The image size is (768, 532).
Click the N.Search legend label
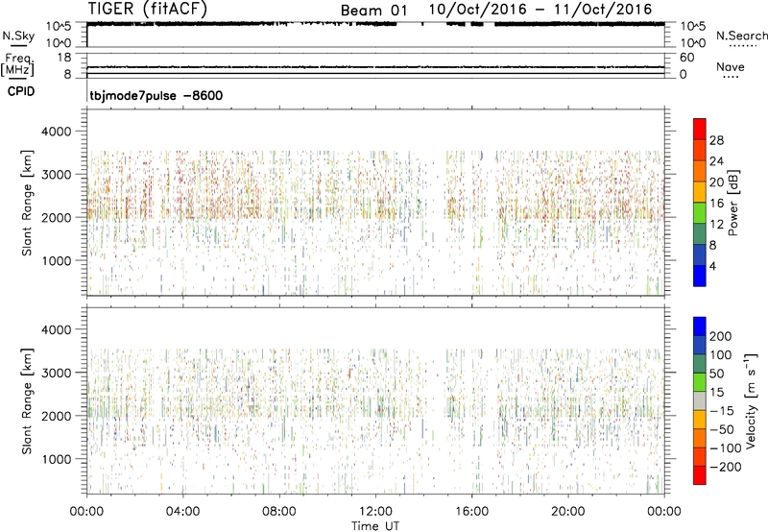[742, 36]
